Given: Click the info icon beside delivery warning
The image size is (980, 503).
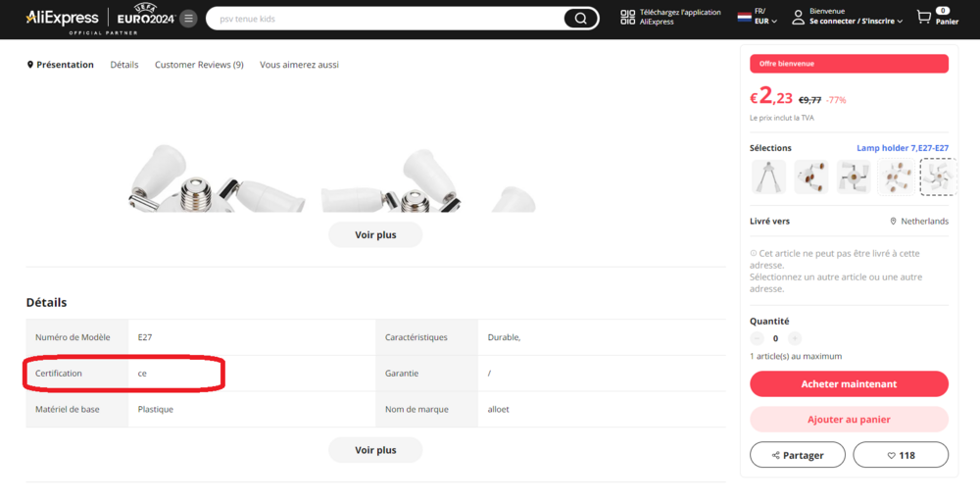Looking at the screenshot, I should point(753,253).
